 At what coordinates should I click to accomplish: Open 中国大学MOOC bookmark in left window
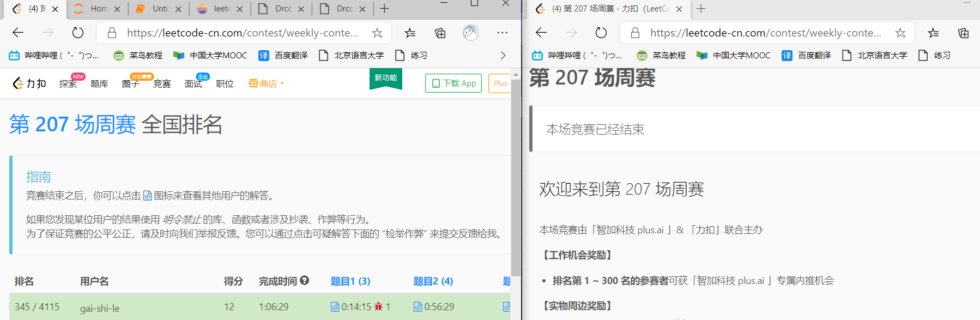coord(210,55)
